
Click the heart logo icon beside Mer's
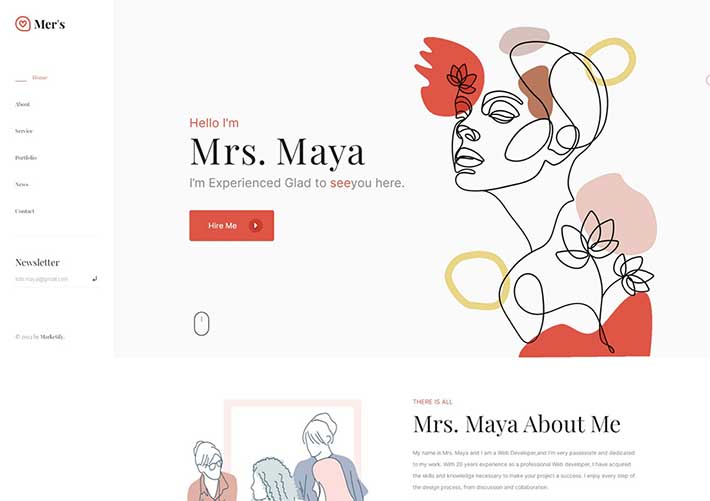[x=23, y=24]
